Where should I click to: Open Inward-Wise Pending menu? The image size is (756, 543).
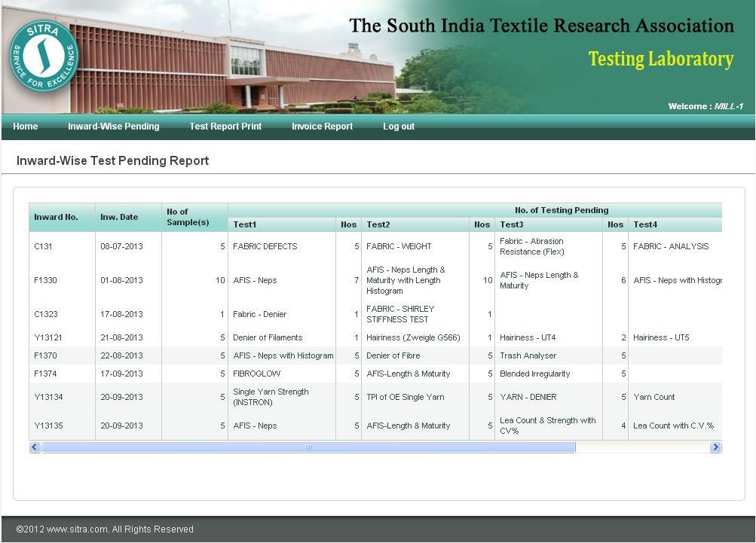point(113,127)
